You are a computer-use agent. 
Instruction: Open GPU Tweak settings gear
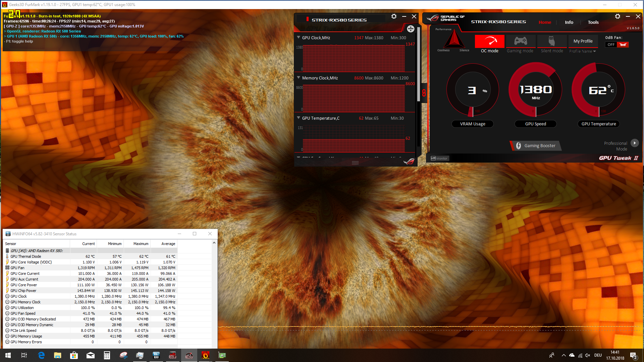tap(618, 16)
